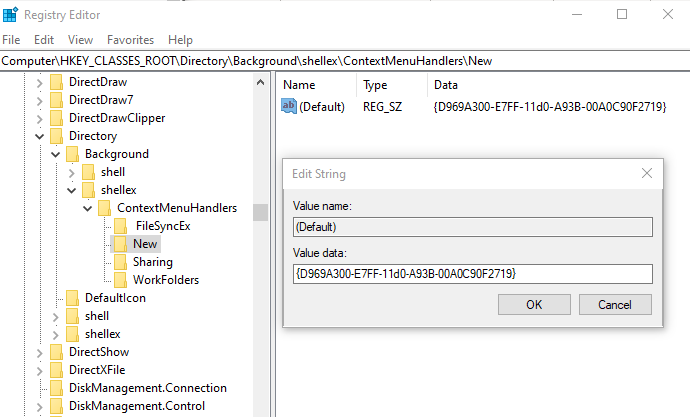Viewport: 690px width, 417px height.
Task: Click the DiskManagement.Control folder icon
Action: 56,406
